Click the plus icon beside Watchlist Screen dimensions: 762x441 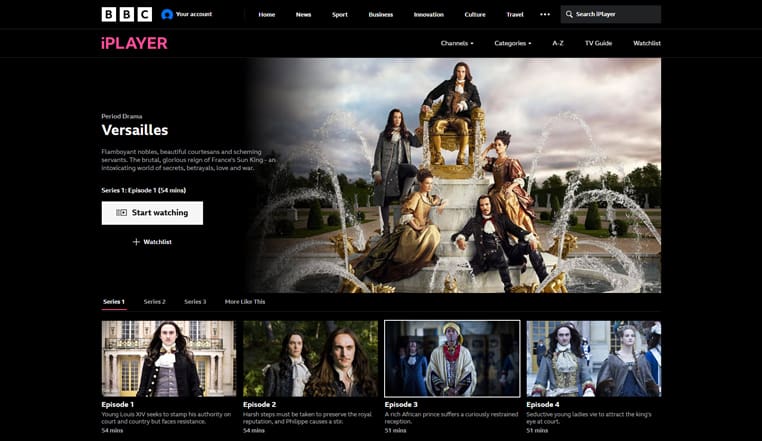click(136, 242)
